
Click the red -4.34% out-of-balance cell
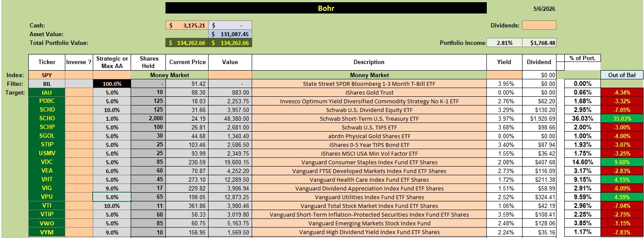(x=622, y=92)
